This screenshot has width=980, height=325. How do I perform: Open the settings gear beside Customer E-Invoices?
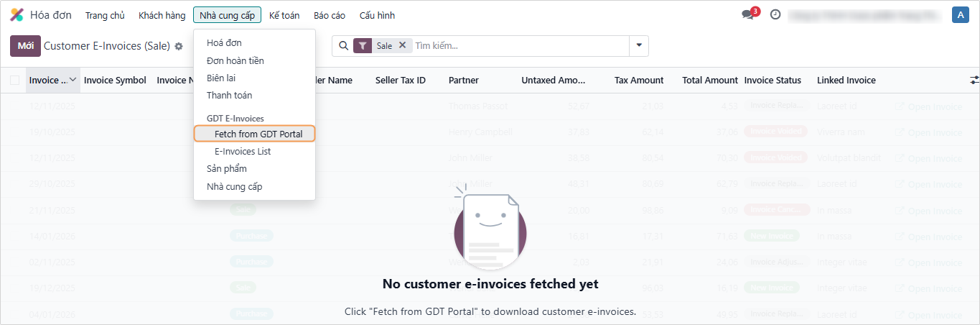tap(179, 46)
